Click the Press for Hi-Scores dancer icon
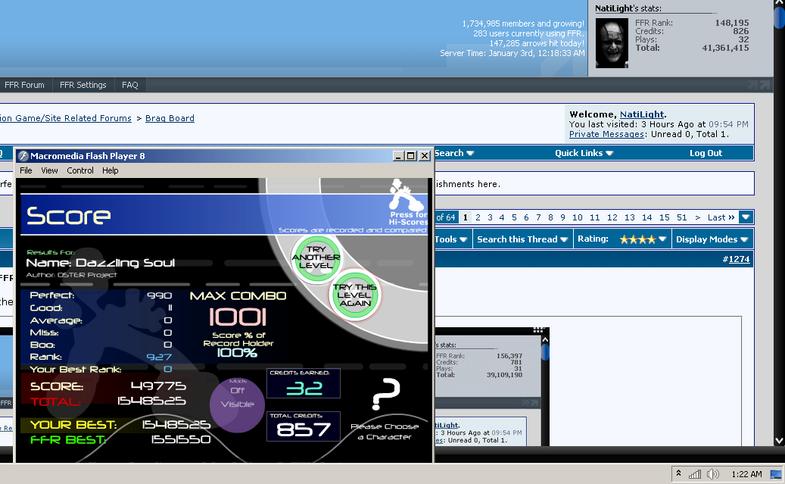Image resolution: width=785 pixels, height=484 pixels. (x=407, y=197)
